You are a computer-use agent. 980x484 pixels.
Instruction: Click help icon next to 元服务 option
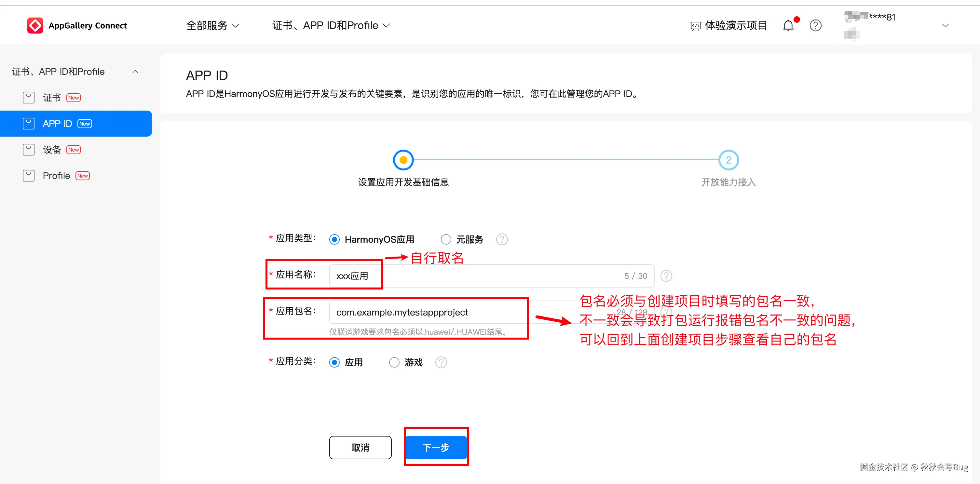tap(502, 239)
